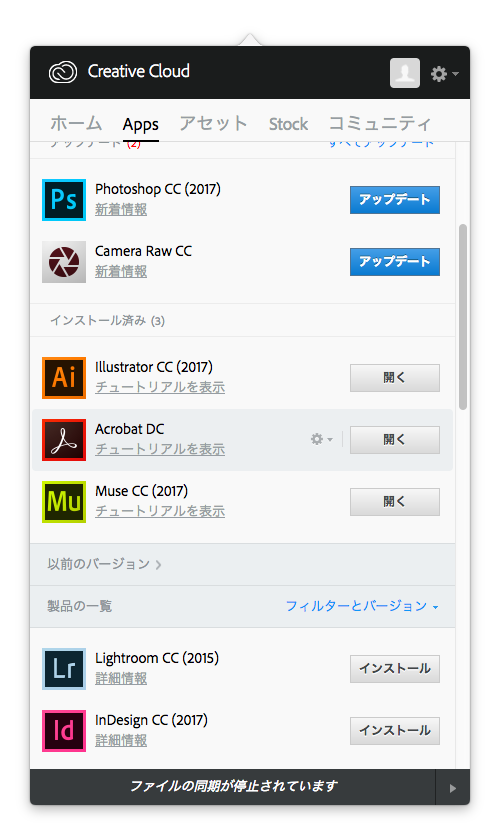Viewport: 500px width, 839px height.
Task: Click the Camera Raw CC icon
Action: [64, 262]
